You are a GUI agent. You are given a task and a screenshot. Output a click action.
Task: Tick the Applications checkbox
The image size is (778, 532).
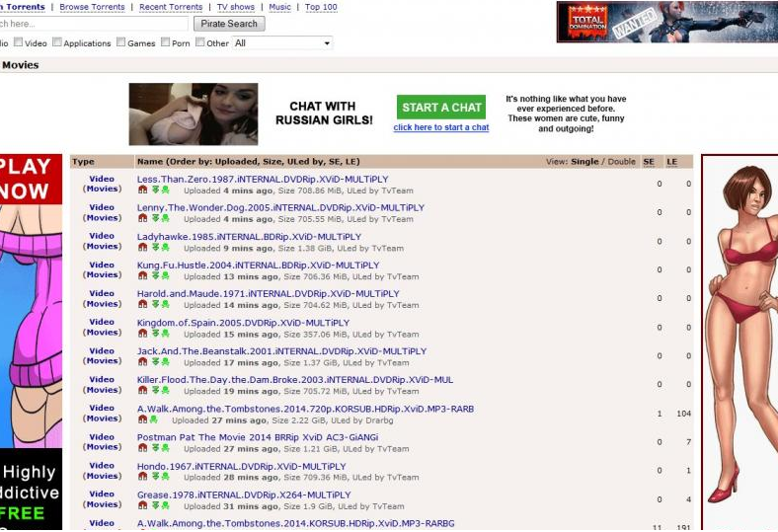(57, 42)
